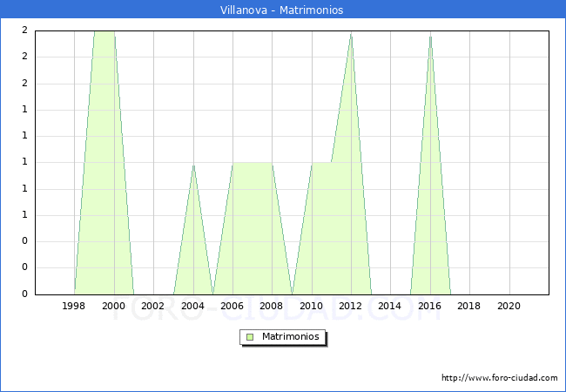The height and width of the screenshot is (392, 566).
Task: Select the 2002 x-axis label
Action: pyautogui.click(x=152, y=306)
